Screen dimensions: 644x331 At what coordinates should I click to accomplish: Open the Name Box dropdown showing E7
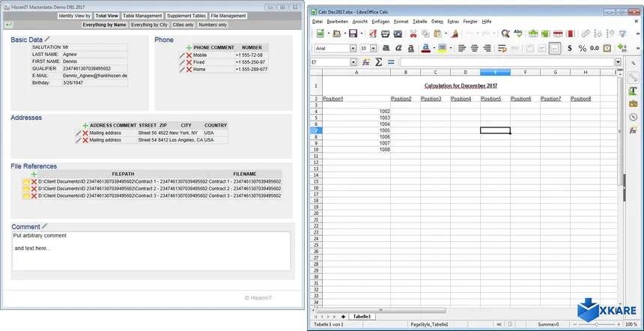point(353,62)
